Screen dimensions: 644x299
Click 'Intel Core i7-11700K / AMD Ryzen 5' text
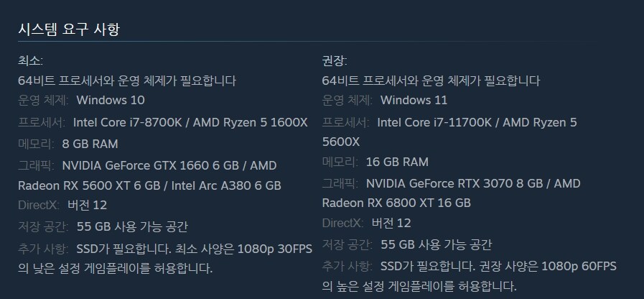pyautogui.click(x=477, y=123)
